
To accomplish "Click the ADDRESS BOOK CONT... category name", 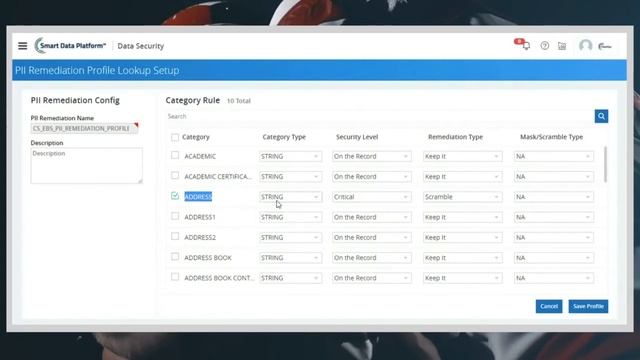I will 219,278.
